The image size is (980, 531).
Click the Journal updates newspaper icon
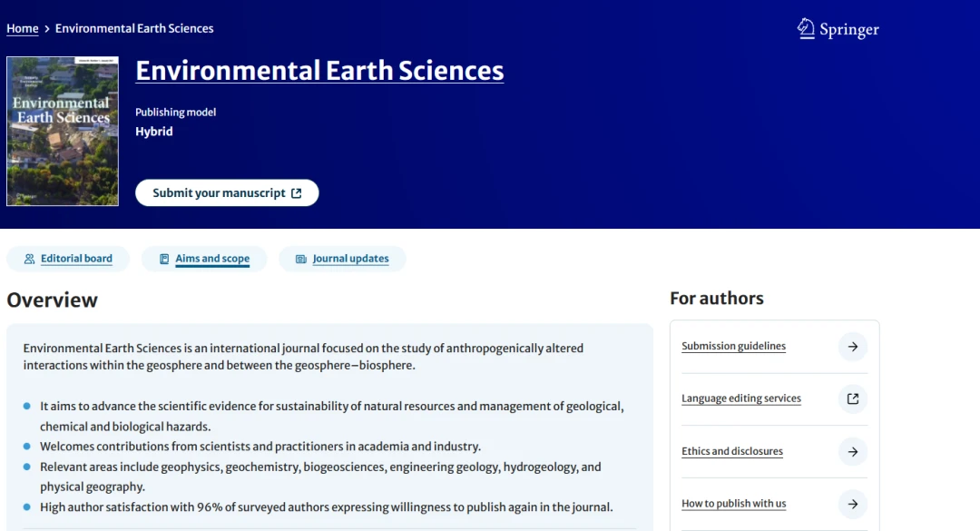[300, 259]
